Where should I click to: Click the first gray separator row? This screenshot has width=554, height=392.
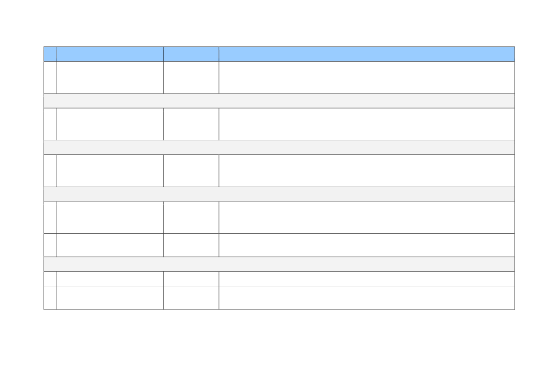pyautogui.click(x=279, y=101)
